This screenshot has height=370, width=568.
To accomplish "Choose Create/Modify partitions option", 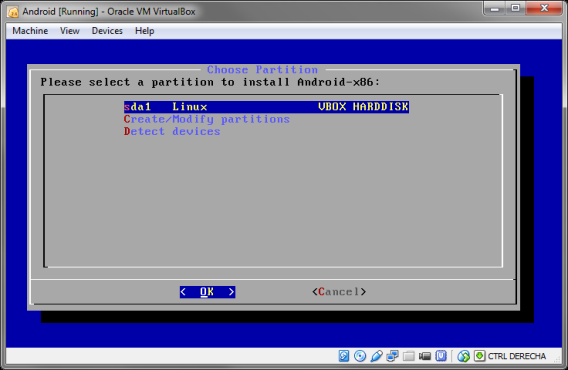I will (207, 119).
